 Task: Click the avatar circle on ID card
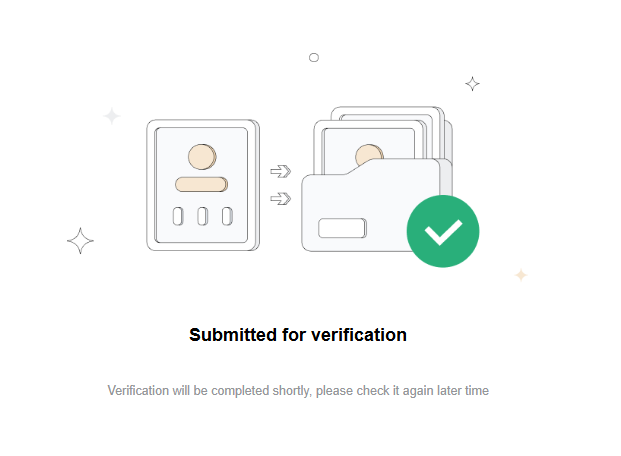click(x=202, y=157)
